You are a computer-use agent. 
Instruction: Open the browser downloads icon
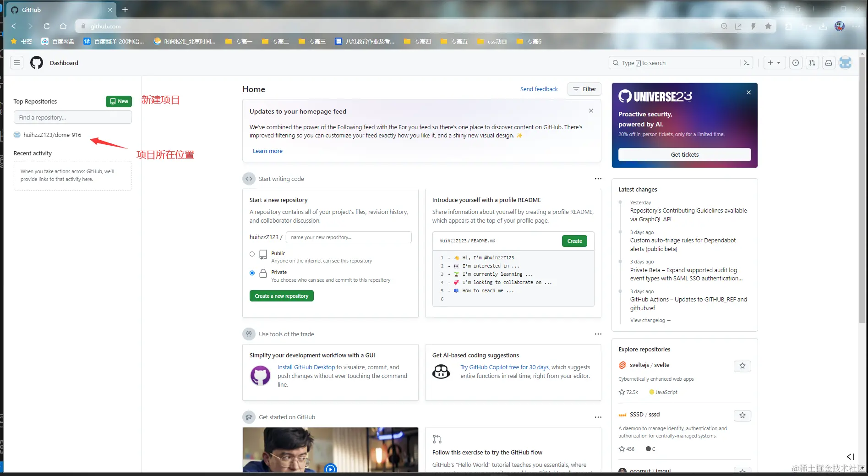pos(823,26)
